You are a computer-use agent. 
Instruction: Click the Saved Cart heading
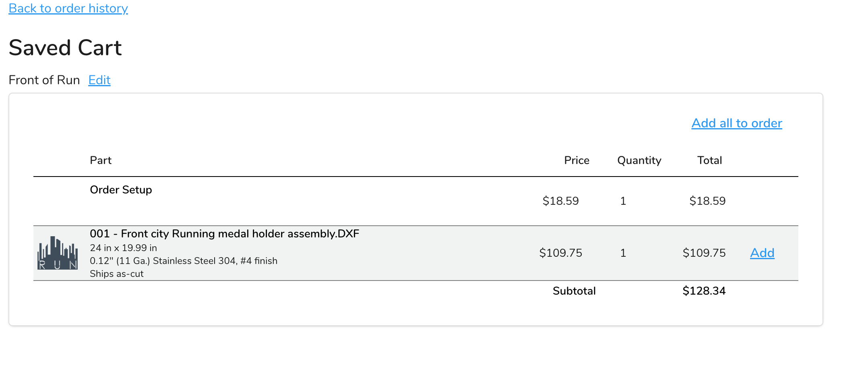(65, 48)
